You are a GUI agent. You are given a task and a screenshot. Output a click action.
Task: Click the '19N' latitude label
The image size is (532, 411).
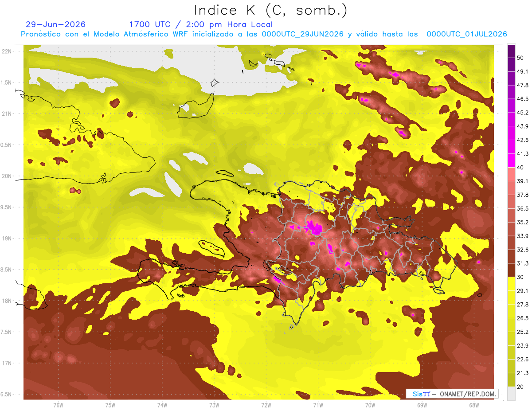coord(7,238)
